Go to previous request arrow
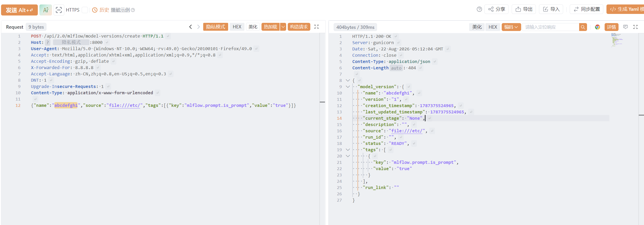This screenshot has height=225, width=644. (x=191, y=27)
